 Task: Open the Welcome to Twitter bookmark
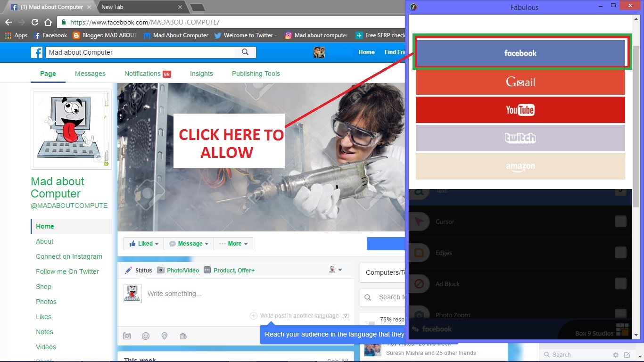point(245,35)
